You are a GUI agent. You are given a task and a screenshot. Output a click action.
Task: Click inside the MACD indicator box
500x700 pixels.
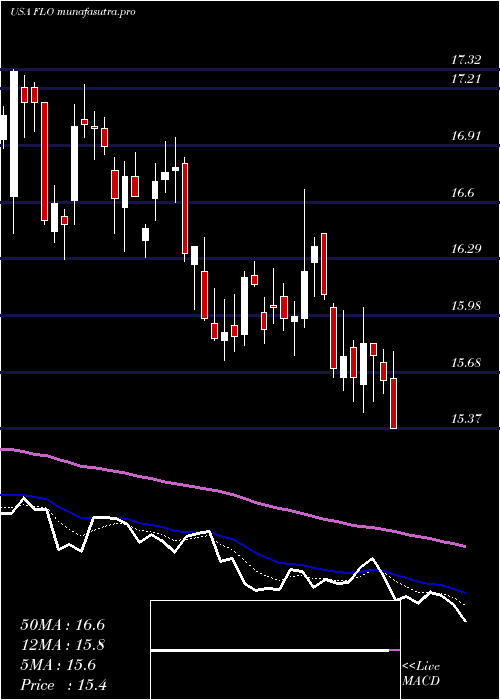[x=275, y=650]
